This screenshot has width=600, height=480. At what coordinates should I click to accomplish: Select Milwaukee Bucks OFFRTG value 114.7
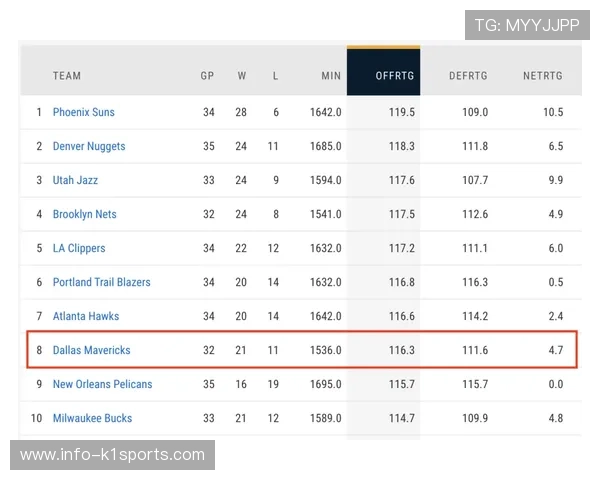(x=402, y=418)
